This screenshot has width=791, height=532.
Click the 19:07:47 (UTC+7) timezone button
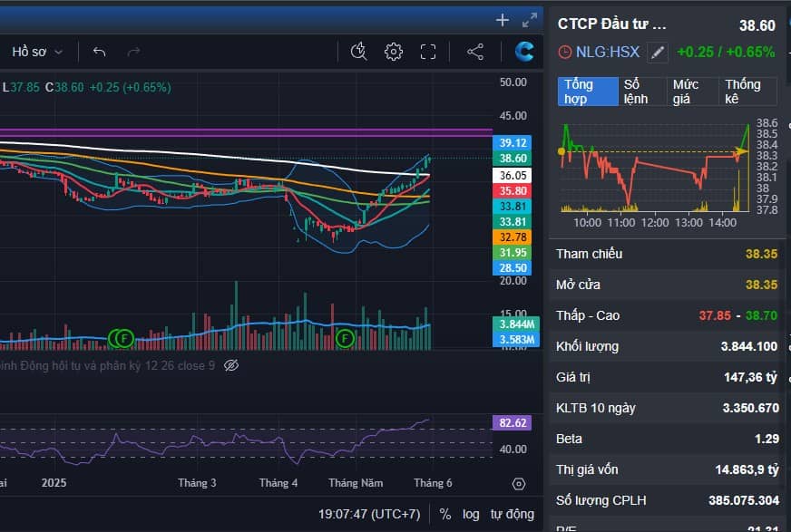point(369,514)
